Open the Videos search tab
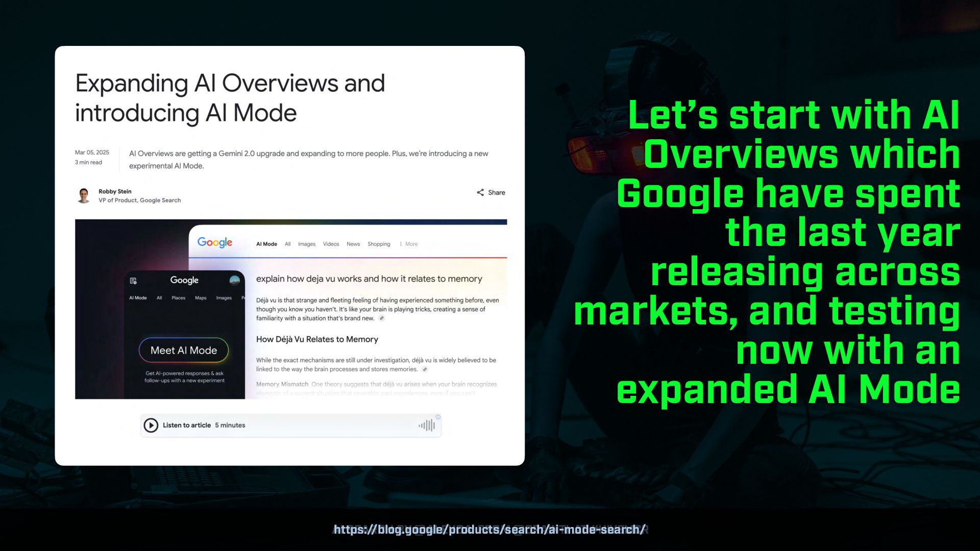 331,244
